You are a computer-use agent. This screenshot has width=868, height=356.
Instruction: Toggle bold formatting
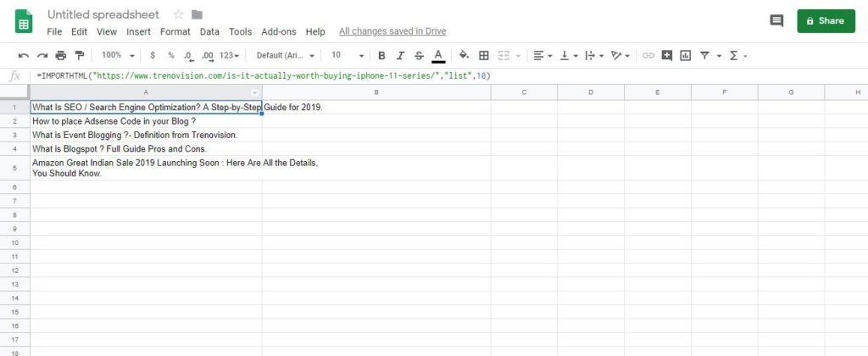[381, 55]
